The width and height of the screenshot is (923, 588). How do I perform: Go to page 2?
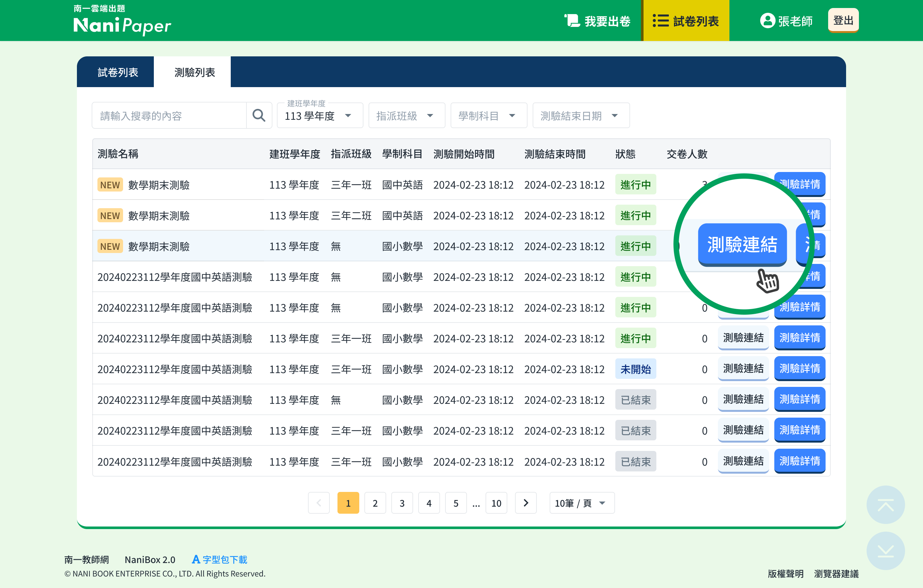tap(375, 502)
